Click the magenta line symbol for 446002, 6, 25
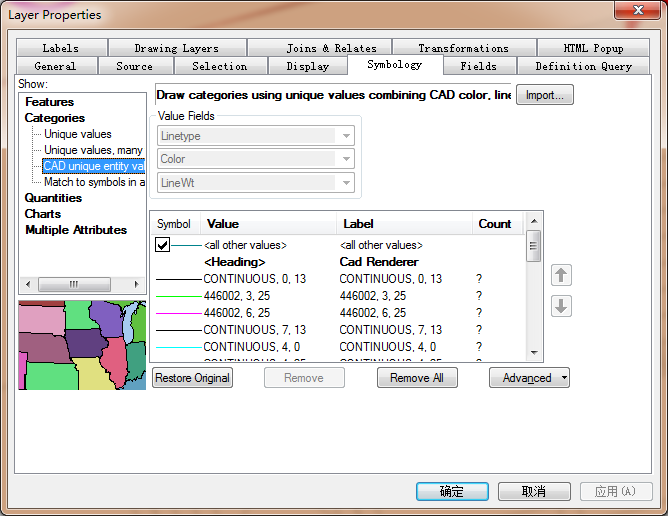This screenshot has width=668, height=516. [179, 313]
